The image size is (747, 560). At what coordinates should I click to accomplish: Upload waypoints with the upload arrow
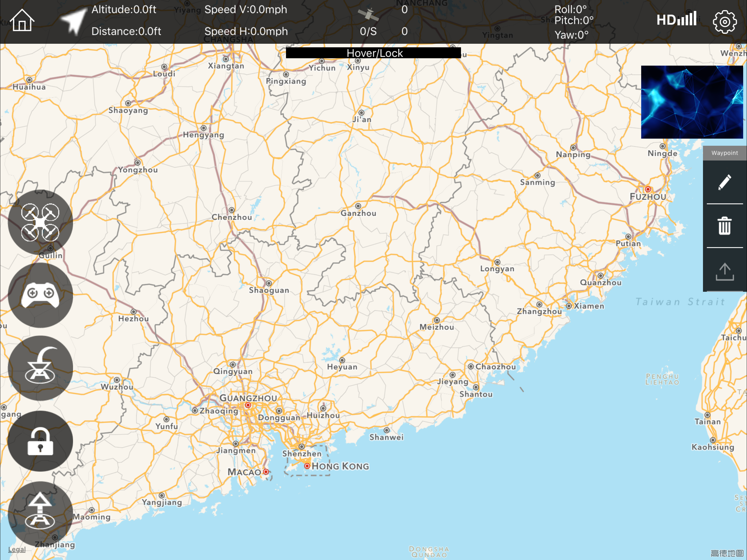coord(725,272)
